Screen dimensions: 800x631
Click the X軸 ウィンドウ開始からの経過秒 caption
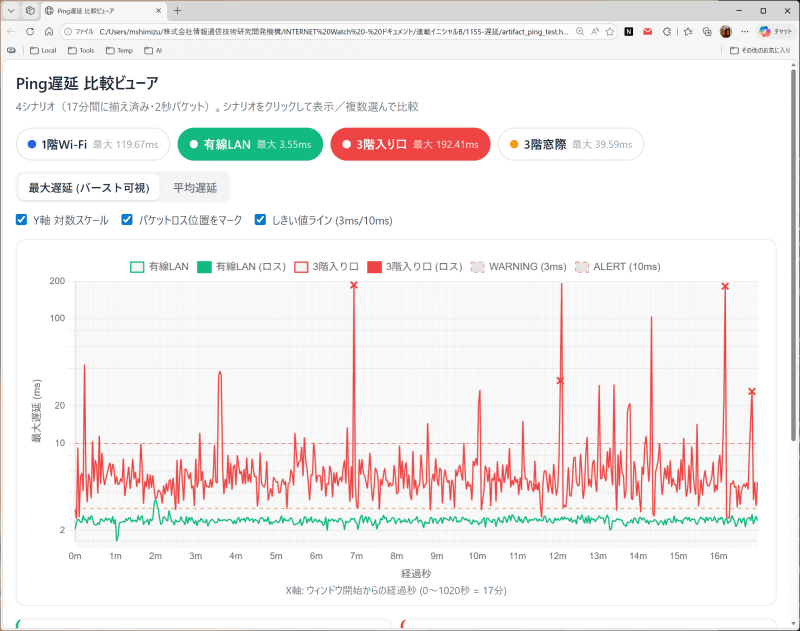395,591
